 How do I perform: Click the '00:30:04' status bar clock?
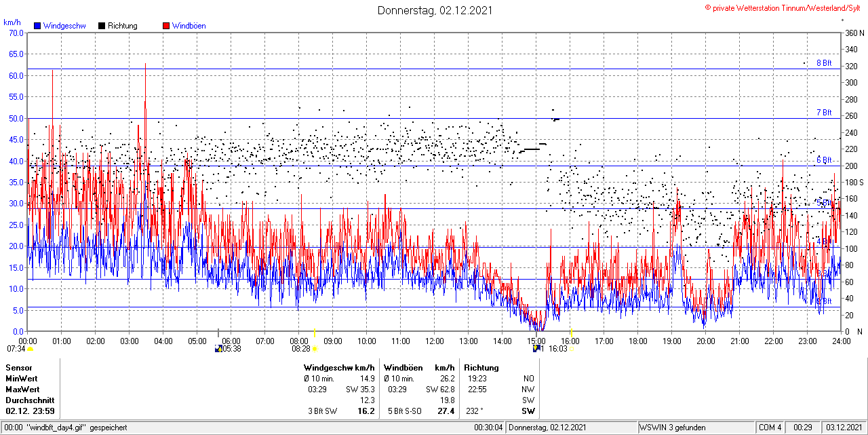[x=488, y=428]
